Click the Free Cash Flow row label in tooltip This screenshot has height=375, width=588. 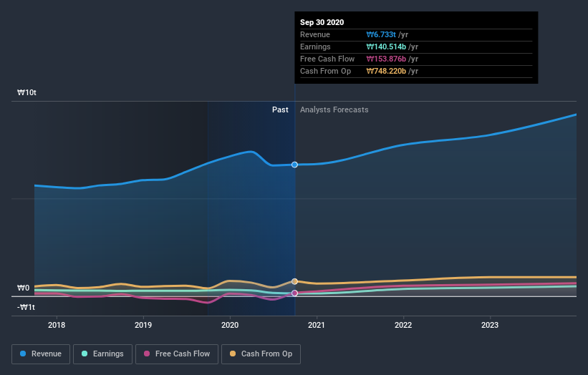coord(327,59)
